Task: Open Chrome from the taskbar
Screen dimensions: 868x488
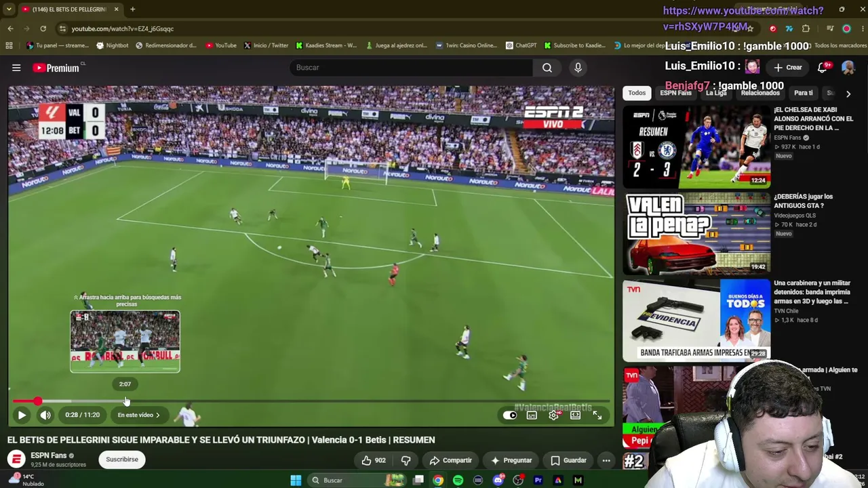Action: [x=439, y=481]
